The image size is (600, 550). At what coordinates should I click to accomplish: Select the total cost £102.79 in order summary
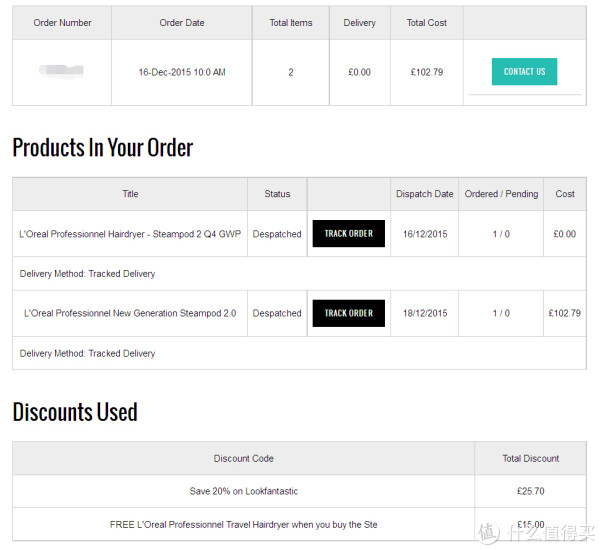[x=427, y=72]
